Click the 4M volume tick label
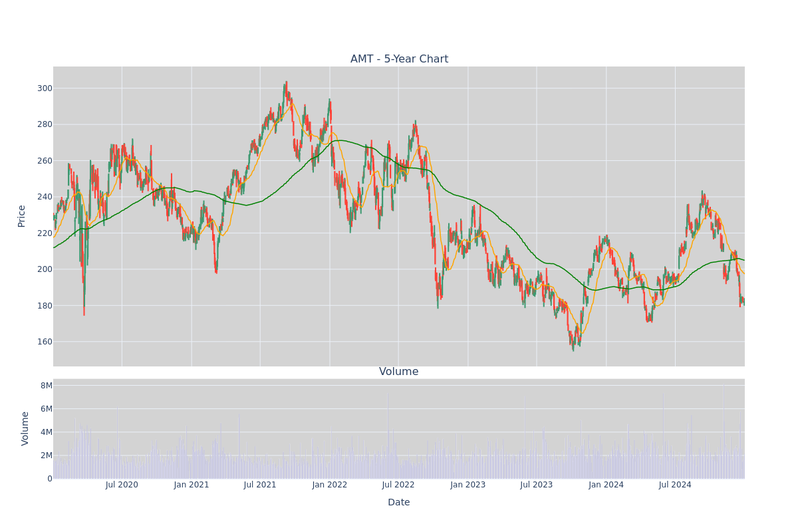The width and height of the screenshot is (798, 532). pos(47,432)
